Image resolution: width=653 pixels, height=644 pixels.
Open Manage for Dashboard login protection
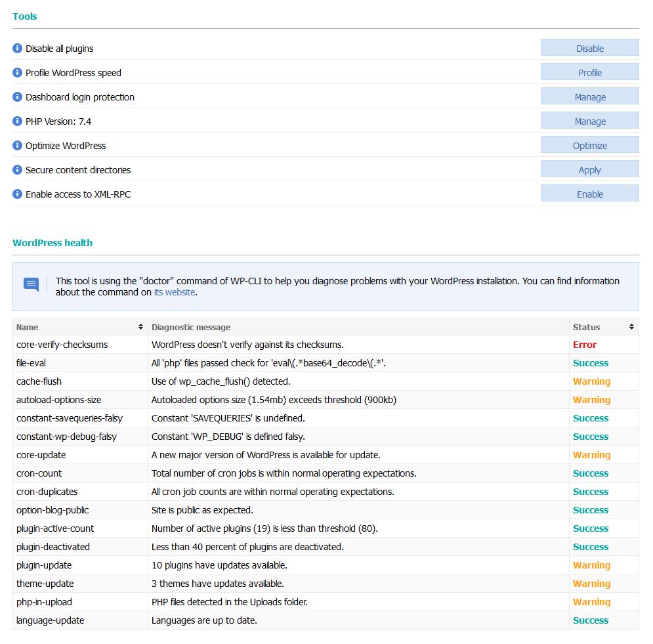[x=589, y=96]
